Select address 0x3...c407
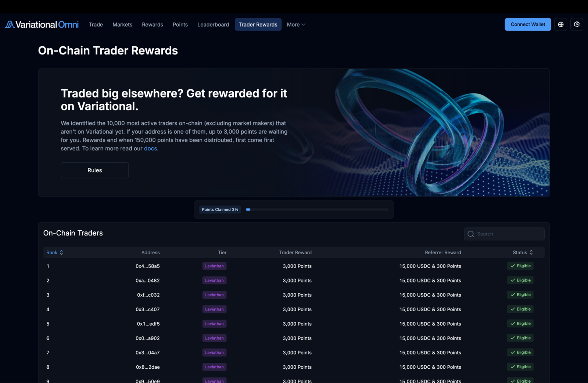Screen dimensions: 588x383 (x=148, y=309)
